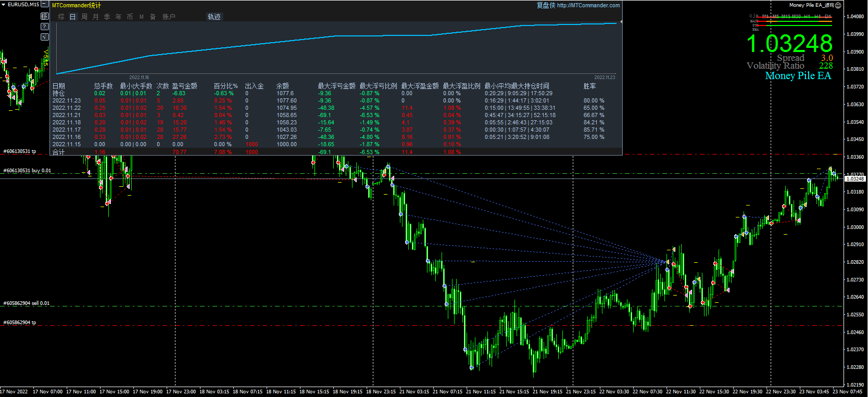
Task: Click the Volatility Ratio value 228
Action: 826,66
